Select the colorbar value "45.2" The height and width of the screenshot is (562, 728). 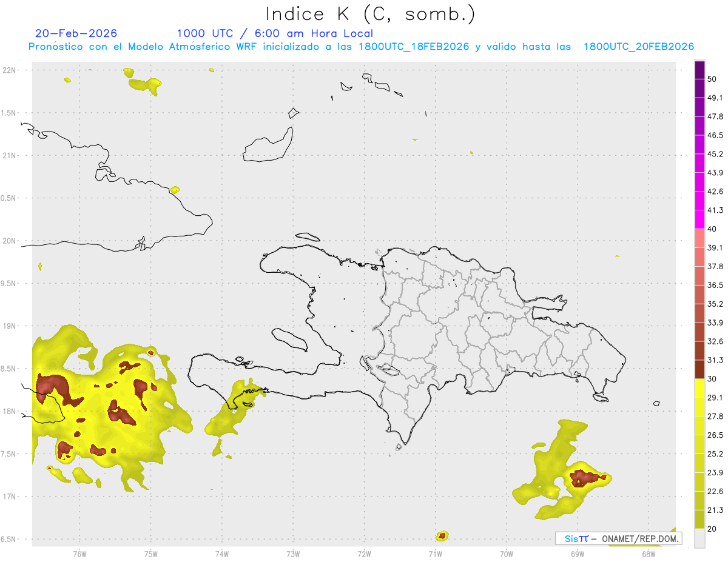pos(715,154)
